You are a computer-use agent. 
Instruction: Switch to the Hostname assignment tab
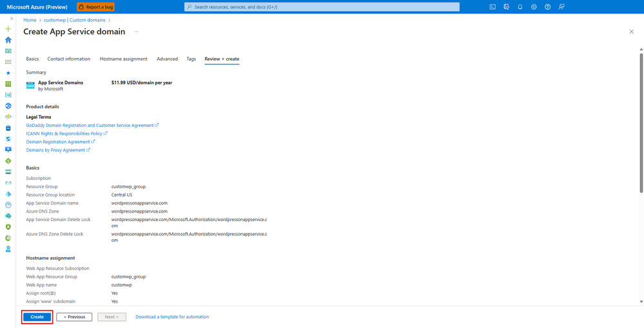click(123, 59)
